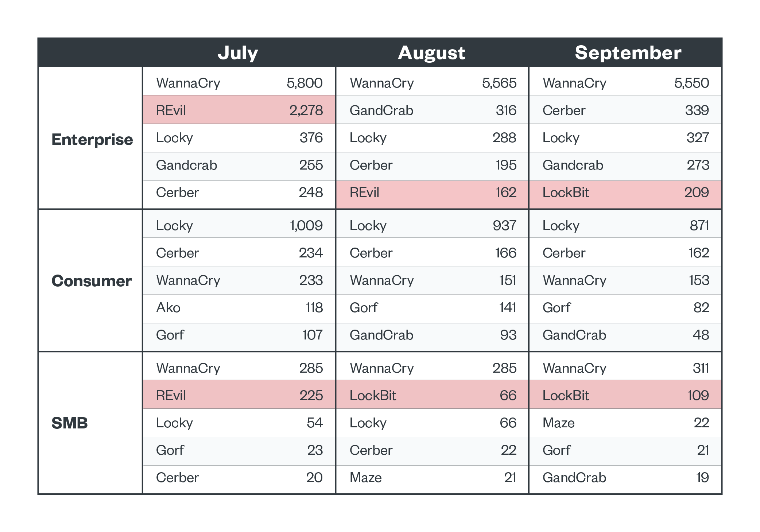Click the August column header
The image size is (760, 532).
(x=431, y=53)
